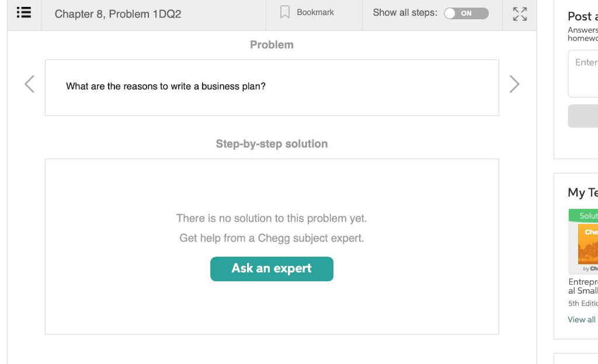Click the Ask an expert button
The image size is (598, 364).
click(272, 269)
